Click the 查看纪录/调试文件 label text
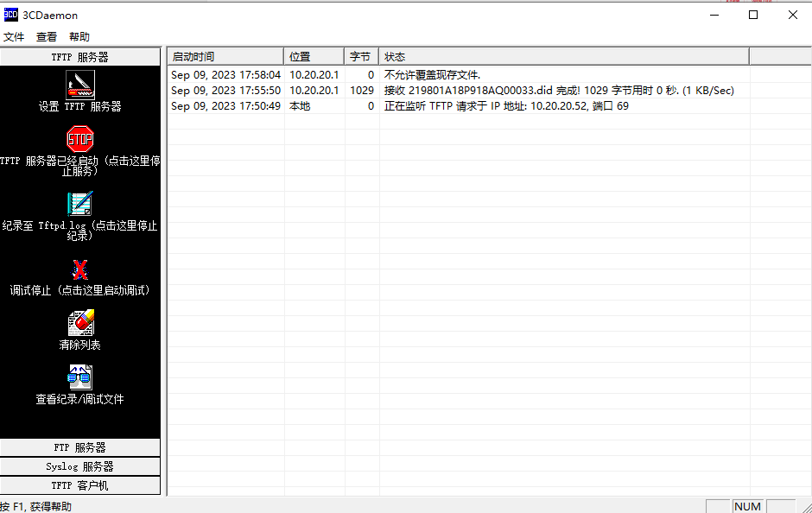 click(80, 399)
